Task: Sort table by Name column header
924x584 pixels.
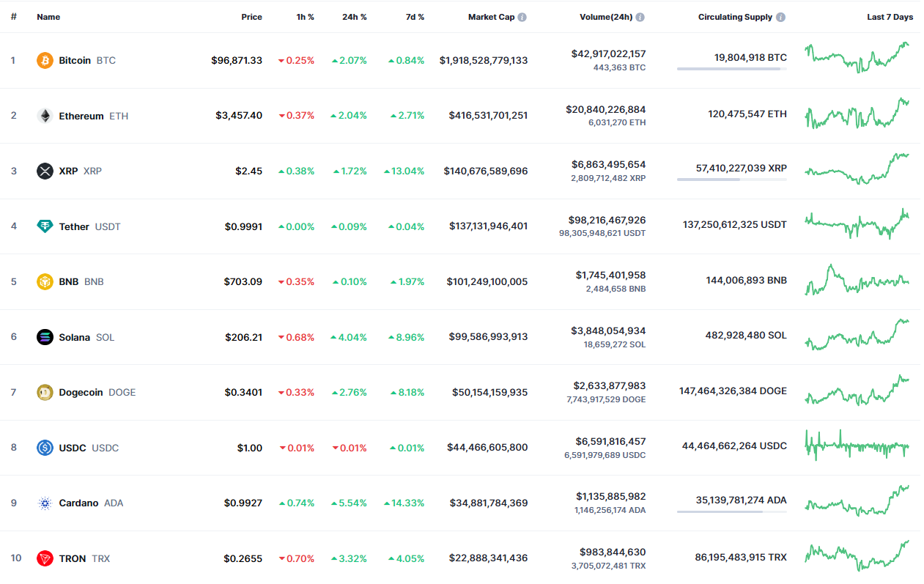Action: (x=48, y=17)
